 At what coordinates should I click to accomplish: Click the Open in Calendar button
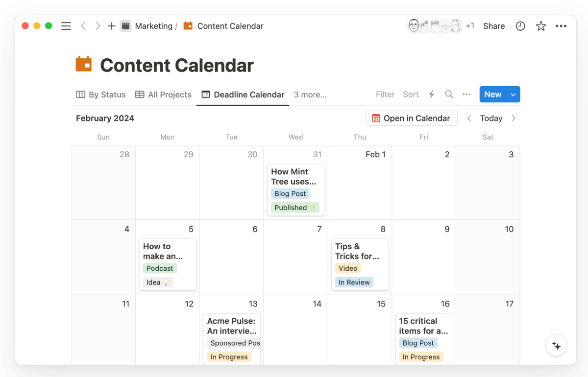point(412,118)
